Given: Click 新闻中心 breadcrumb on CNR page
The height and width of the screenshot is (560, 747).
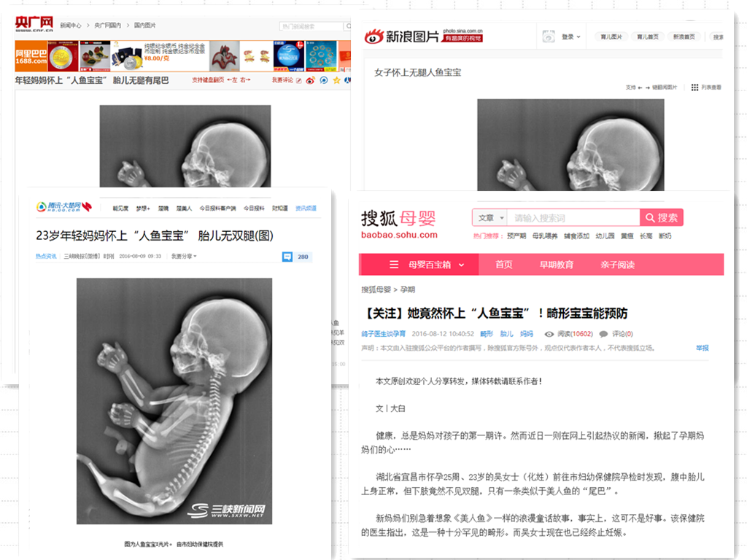Looking at the screenshot, I should pos(71,26).
